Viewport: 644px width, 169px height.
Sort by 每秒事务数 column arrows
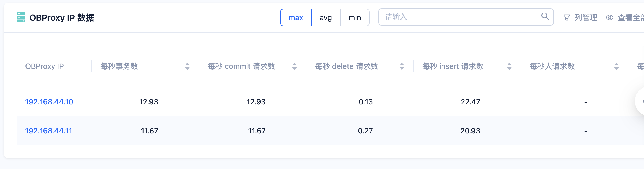click(x=187, y=66)
